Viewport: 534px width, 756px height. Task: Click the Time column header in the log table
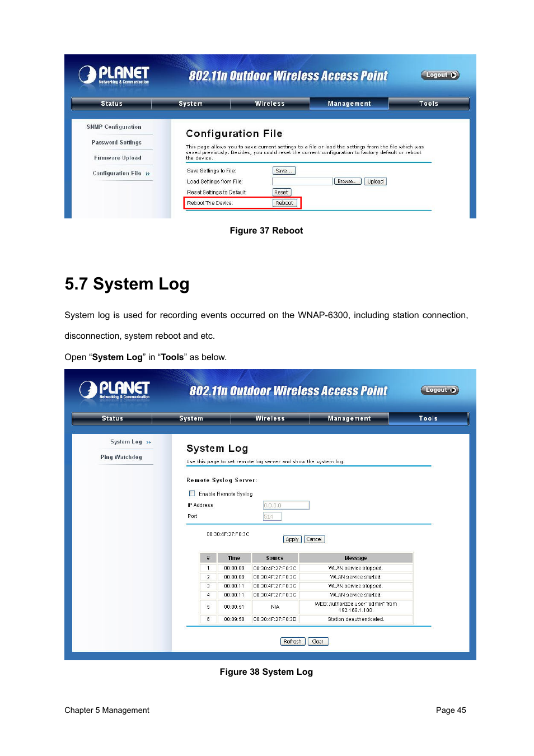click(234, 558)
